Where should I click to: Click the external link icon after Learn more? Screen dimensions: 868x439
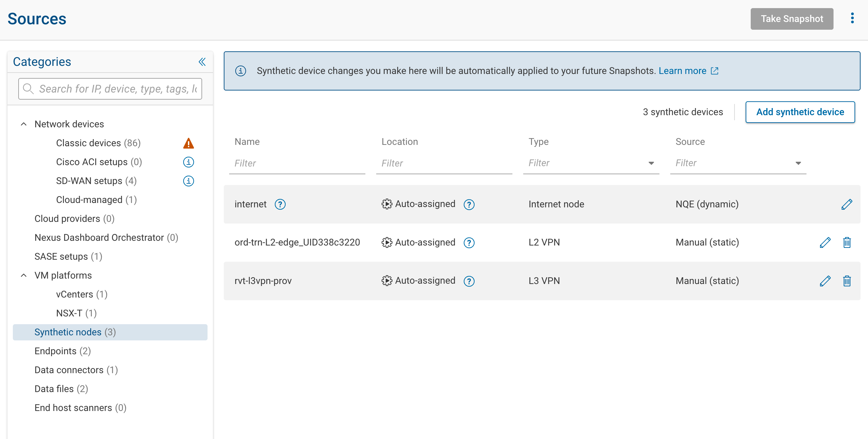coord(715,71)
